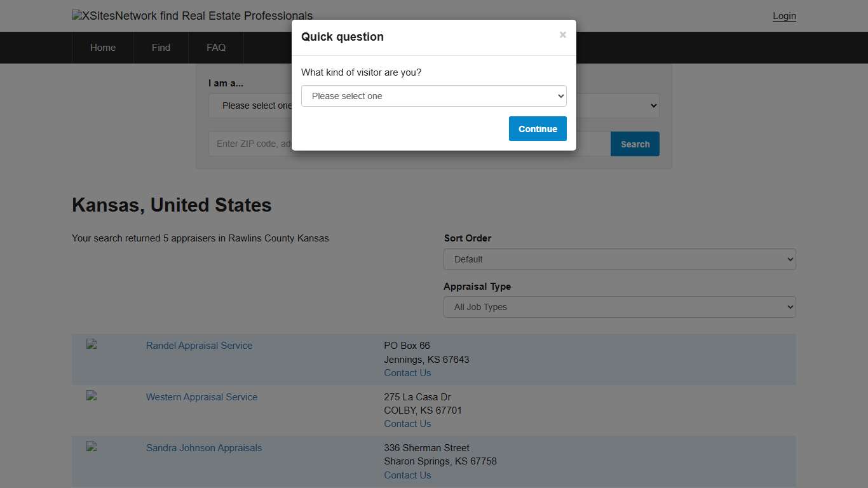This screenshot has height=488, width=868.
Task: Open the FAQ menu item
Action: [216, 48]
